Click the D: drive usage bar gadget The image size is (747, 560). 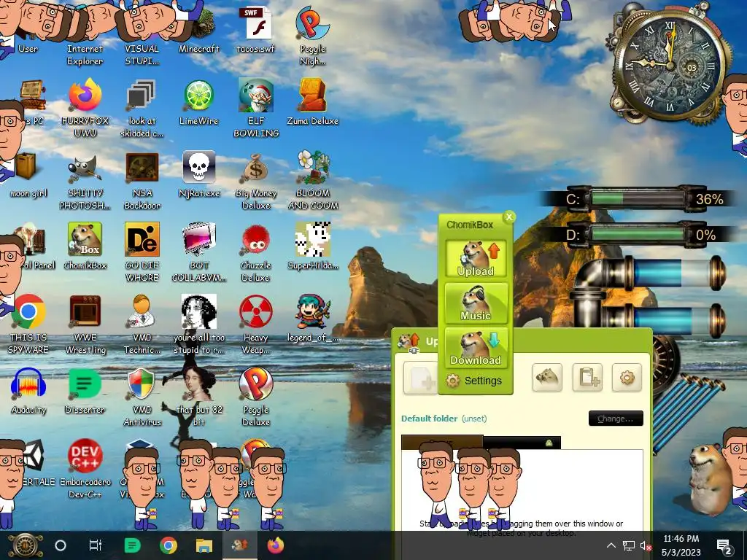[x=638, y=234]
